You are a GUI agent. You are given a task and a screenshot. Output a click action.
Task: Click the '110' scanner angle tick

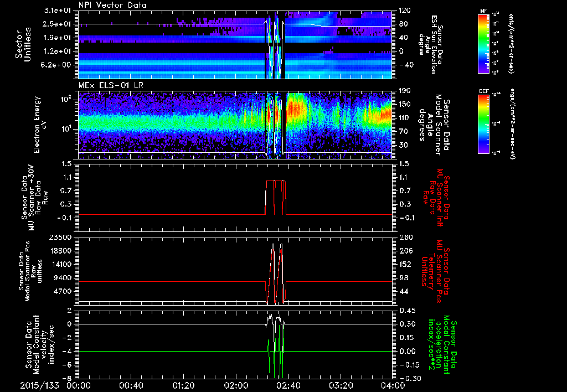click(x=405, y=118)
